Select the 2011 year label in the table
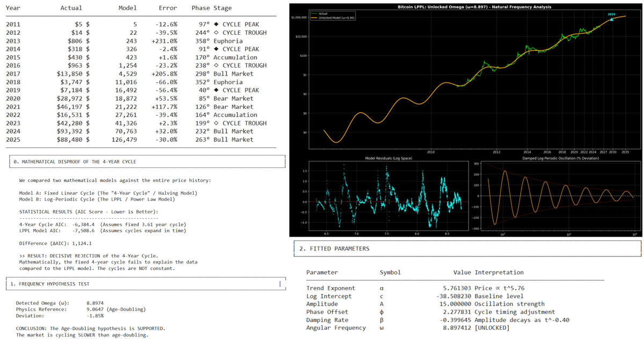Image resolution: width=644 pixels, height=346 pixels. click(x=13, y=25)
